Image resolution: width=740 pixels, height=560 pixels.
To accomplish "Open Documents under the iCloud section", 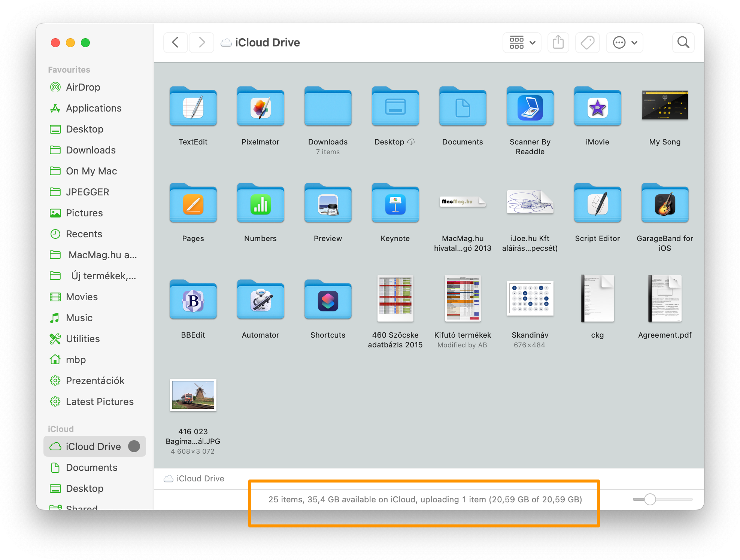I will coord(94,468).
